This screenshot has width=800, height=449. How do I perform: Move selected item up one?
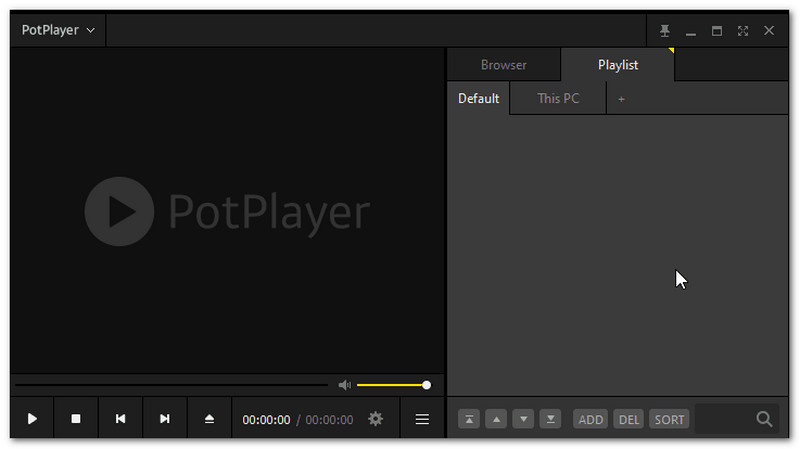(x=496, y=419)
